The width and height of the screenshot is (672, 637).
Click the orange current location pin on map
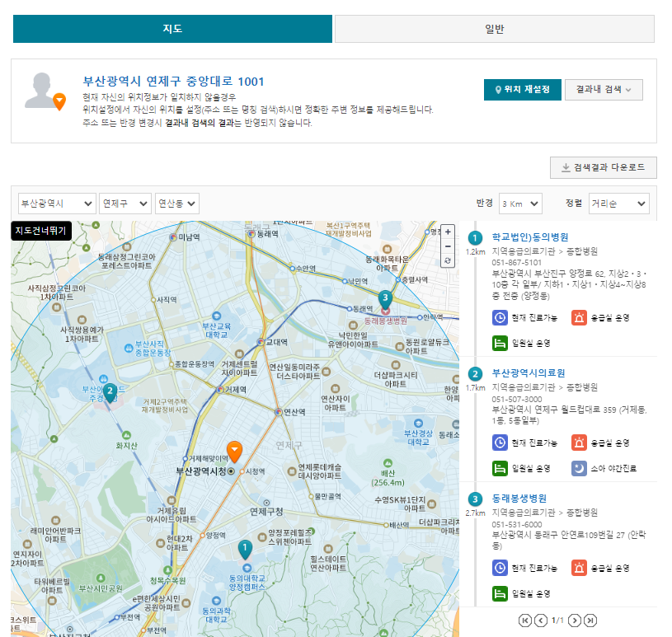pos(234,452)
